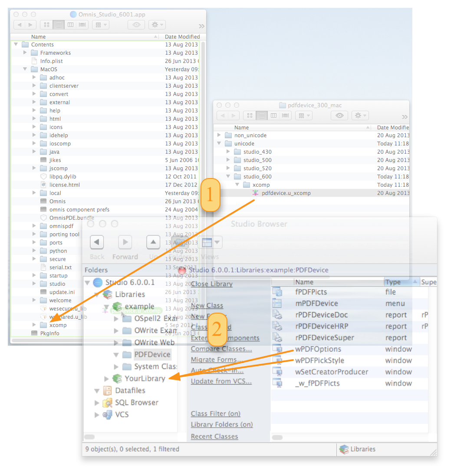Click the fPDFPicts file class icon

(277, 292)
